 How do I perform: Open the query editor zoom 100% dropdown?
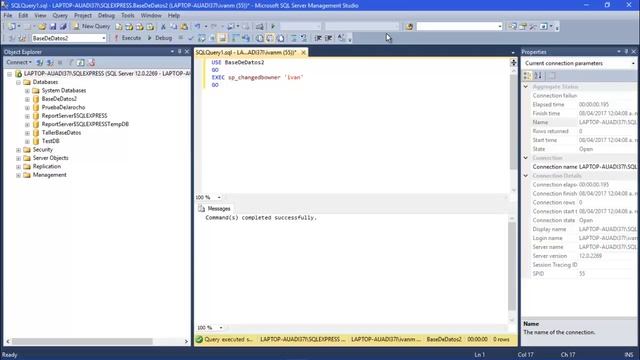pyautogui.click(x=219, y=198)
